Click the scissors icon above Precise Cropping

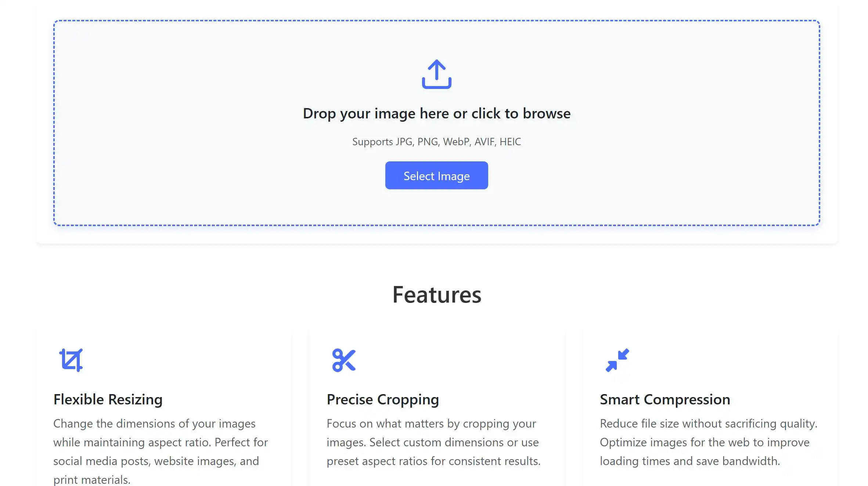(x=344, y=360)
